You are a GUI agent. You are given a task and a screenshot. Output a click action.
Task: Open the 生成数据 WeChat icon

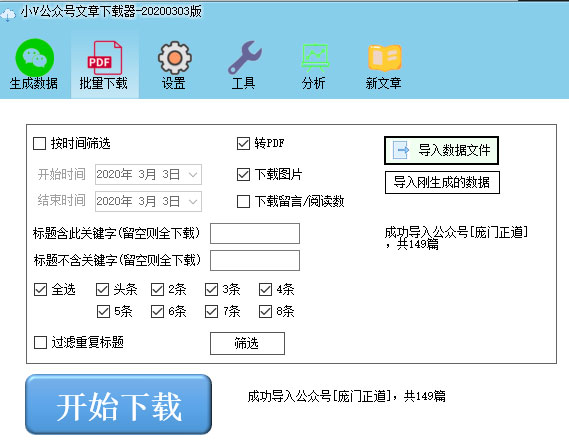(34, 58)
